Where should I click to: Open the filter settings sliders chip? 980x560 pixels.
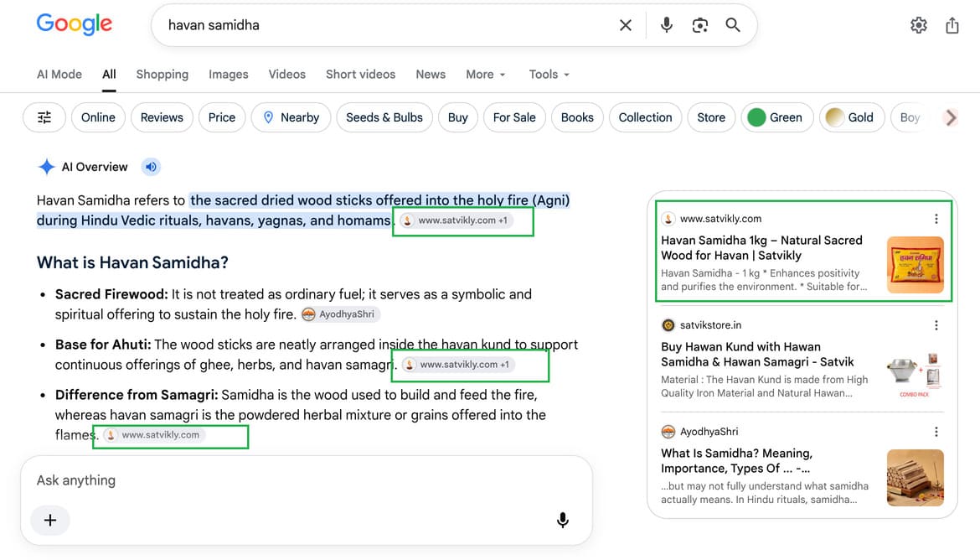44,117
